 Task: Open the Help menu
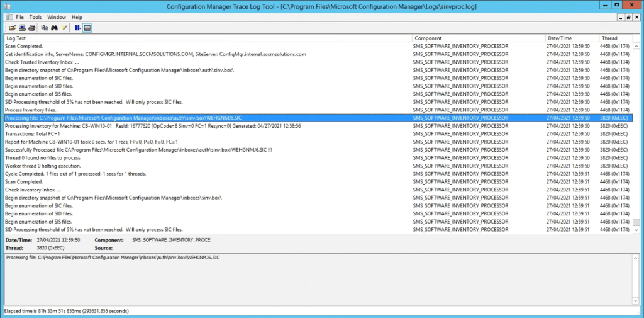(77, 17)
